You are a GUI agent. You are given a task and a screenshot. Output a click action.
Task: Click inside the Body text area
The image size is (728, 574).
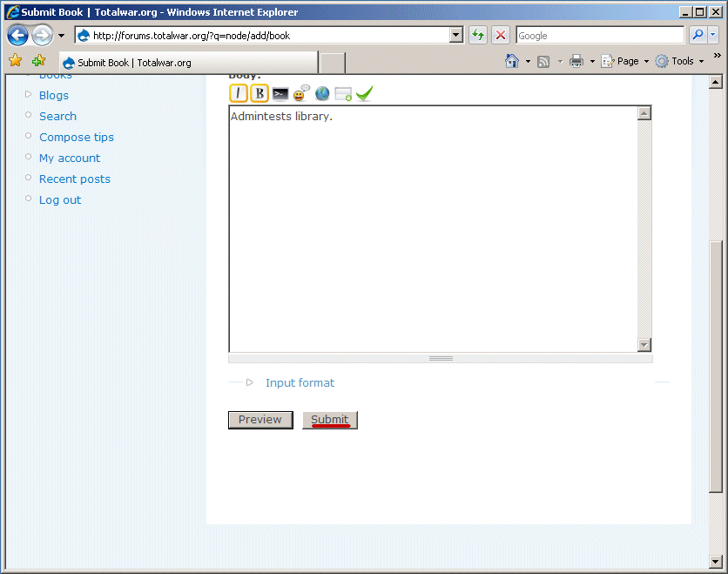point(433,229)
